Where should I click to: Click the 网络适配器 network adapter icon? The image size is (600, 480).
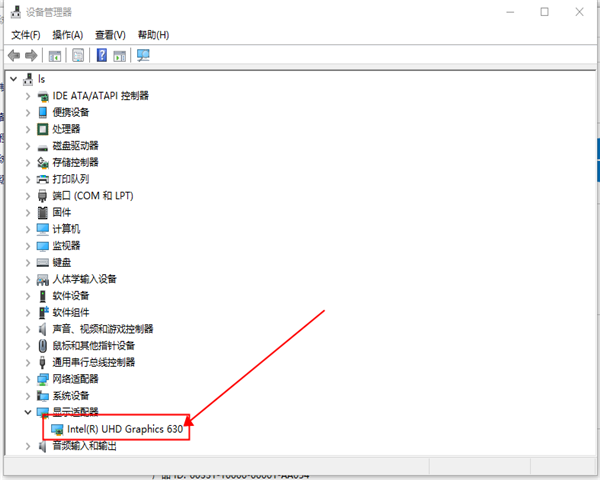click(42, 379)
